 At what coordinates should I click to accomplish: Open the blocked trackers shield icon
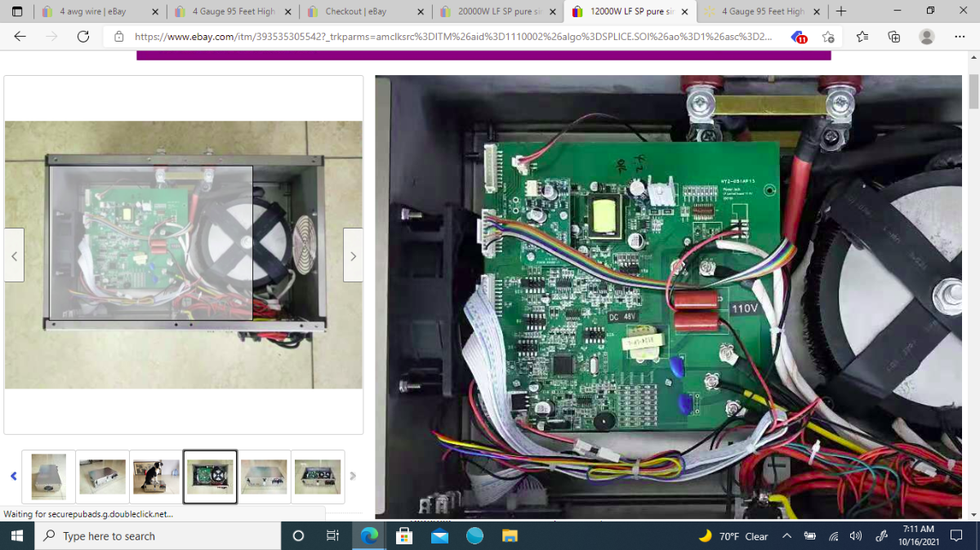(799, 37)
